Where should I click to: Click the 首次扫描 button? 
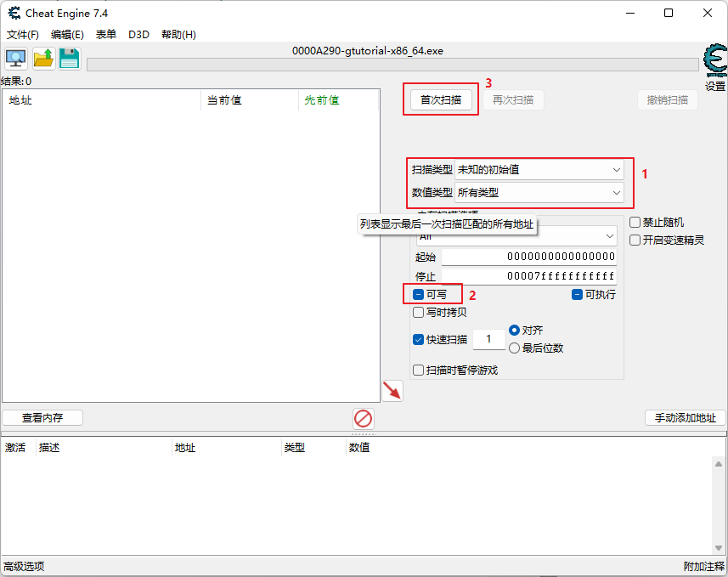coord(441,100)
